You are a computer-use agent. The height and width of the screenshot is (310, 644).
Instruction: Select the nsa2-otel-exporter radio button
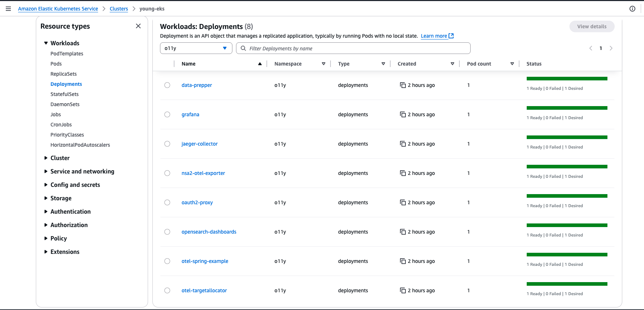click(167, 173)
